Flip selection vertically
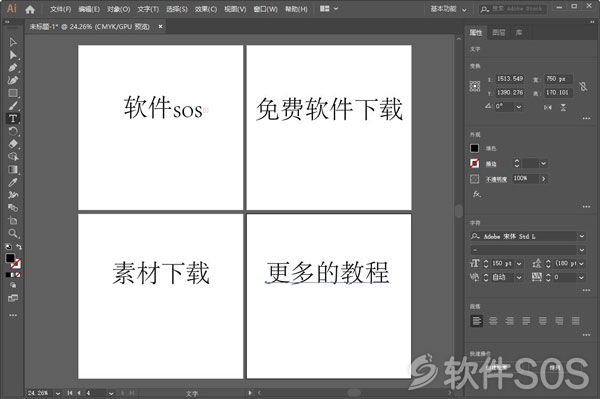 point(563,107)
